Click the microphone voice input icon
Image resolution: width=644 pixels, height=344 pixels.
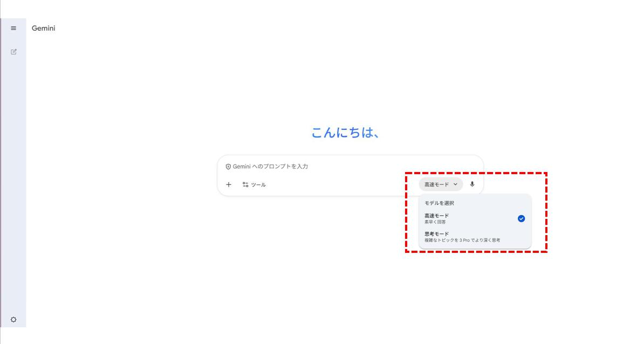point(472,184)
